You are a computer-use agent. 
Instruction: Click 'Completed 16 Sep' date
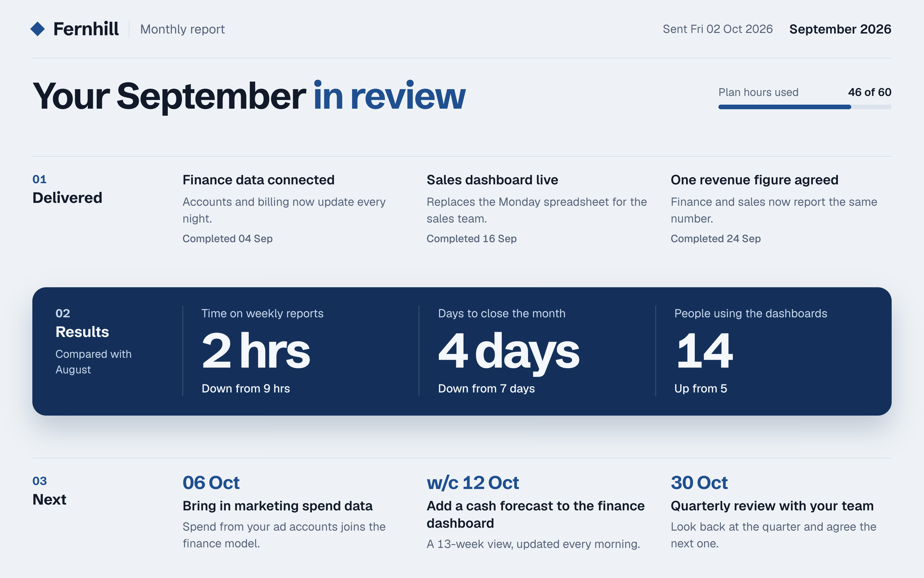472,238
